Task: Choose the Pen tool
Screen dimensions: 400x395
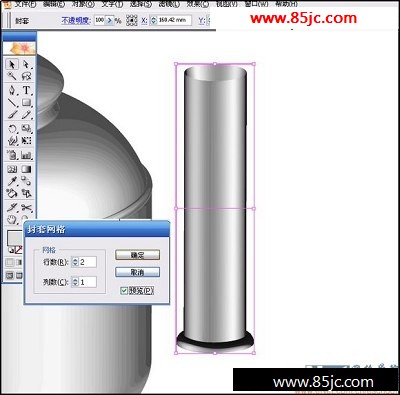Action: point(12,90)
